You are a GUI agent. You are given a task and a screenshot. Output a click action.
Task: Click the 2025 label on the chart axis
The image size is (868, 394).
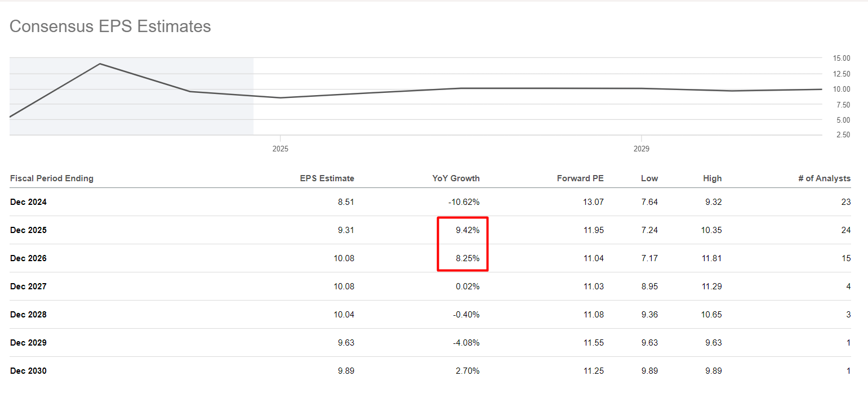280,149
